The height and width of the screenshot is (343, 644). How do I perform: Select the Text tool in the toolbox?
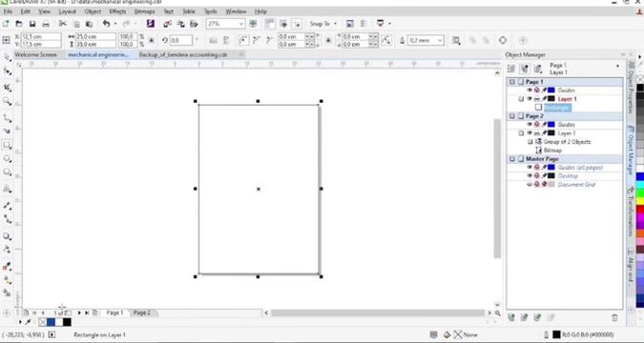(7, 189)
